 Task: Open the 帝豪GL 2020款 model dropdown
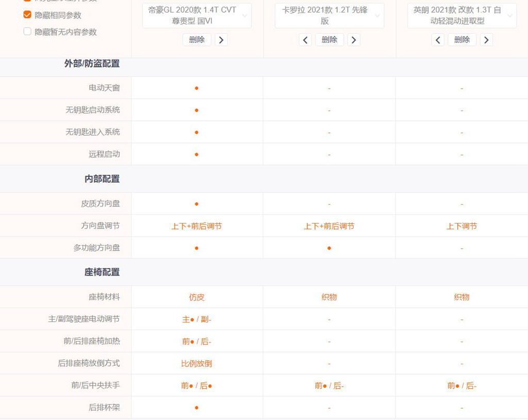196,15
